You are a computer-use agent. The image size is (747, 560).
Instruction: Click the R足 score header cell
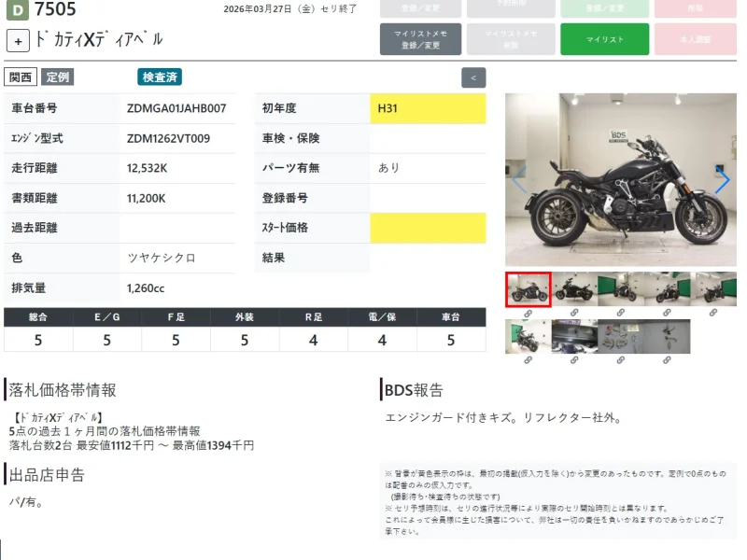(x=314, y=317)
